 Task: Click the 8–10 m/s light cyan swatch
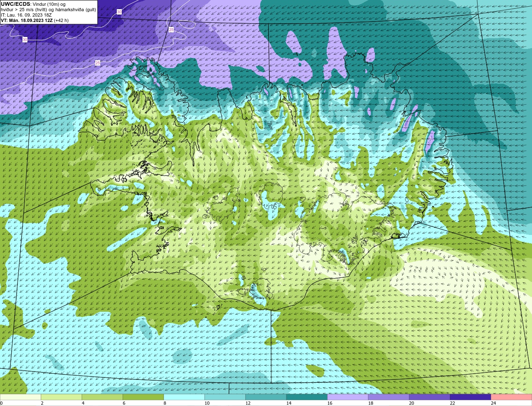[x=184, y=397]
